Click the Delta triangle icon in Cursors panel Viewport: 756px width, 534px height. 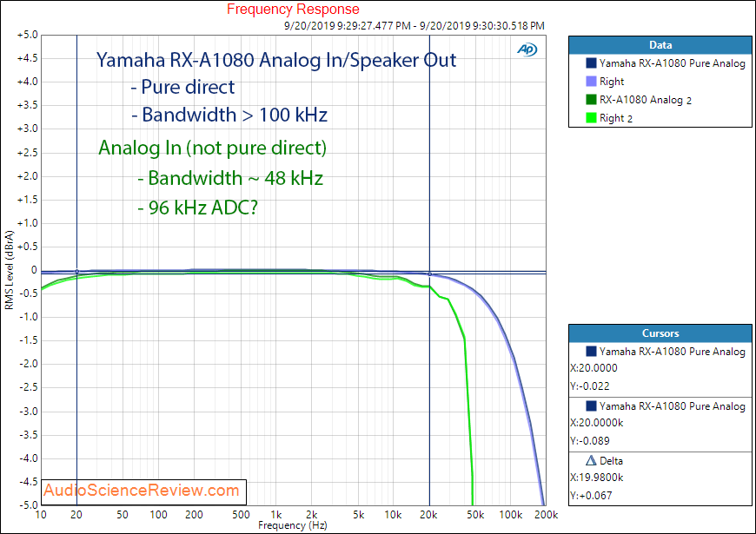tap(591, 461)
